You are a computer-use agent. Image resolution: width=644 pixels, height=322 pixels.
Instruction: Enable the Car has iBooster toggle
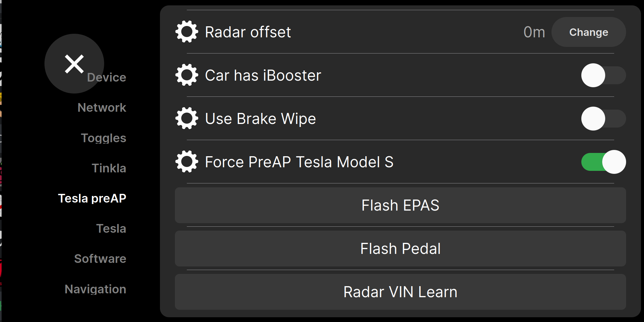pos(603,75)
